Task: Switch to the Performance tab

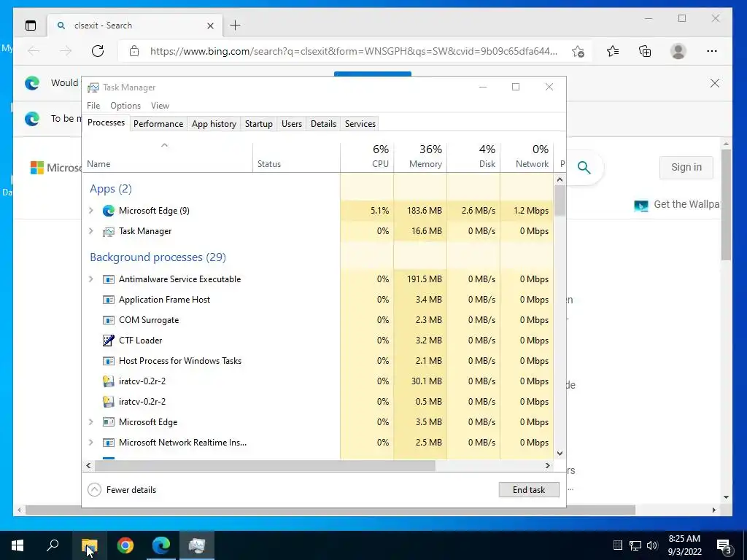Action: pyautogui.click(x=158, y=124)
